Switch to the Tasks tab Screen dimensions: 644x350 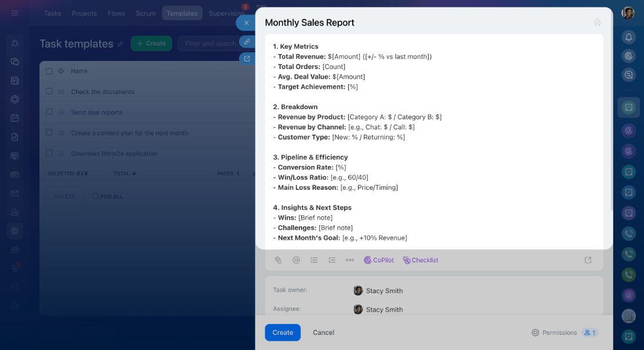coord(53,13)
